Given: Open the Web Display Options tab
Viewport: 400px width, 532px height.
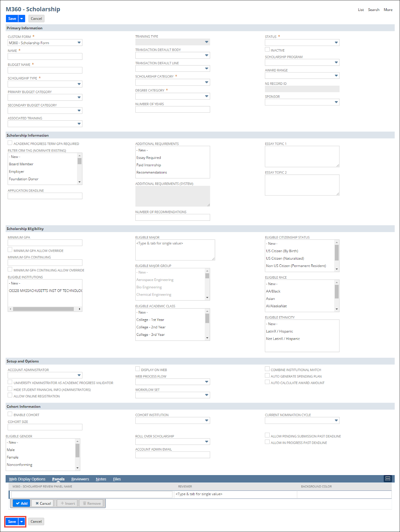Looking at the screenshot, I should tap(27, 479).
